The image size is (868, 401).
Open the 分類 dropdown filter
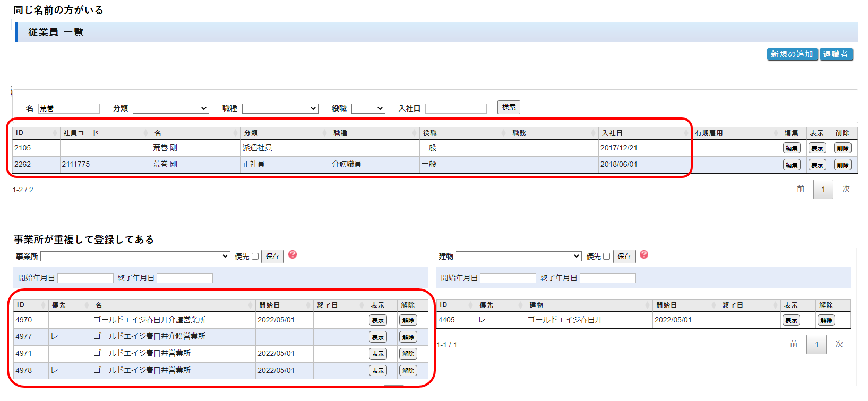(170, 108)
